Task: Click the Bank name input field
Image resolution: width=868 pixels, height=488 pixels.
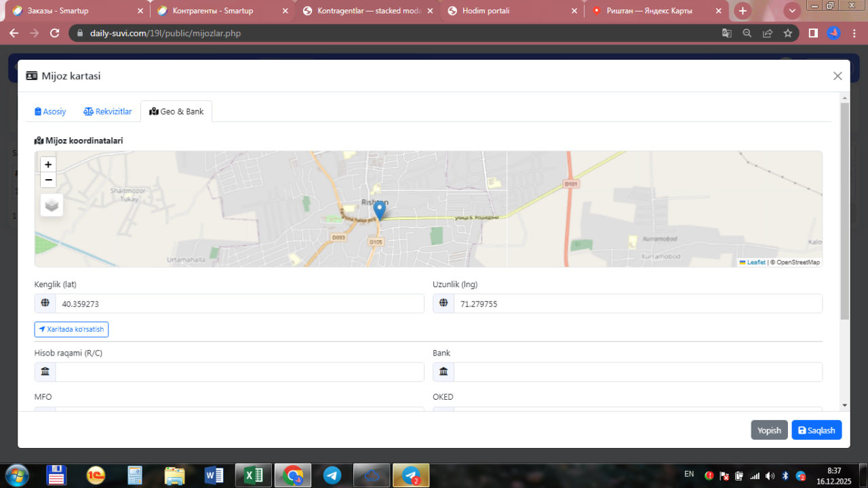Action: coord(637,372)
